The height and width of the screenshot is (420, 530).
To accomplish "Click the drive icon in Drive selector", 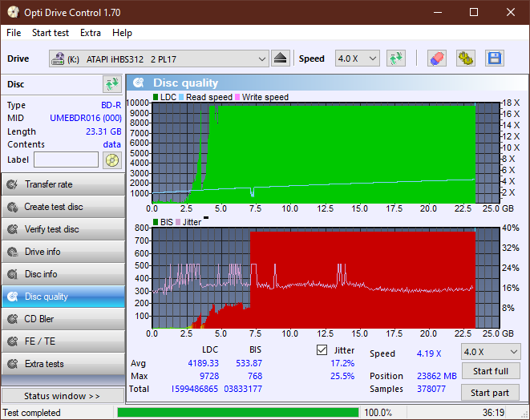I will pyautogui.click(x=58, y=59).
